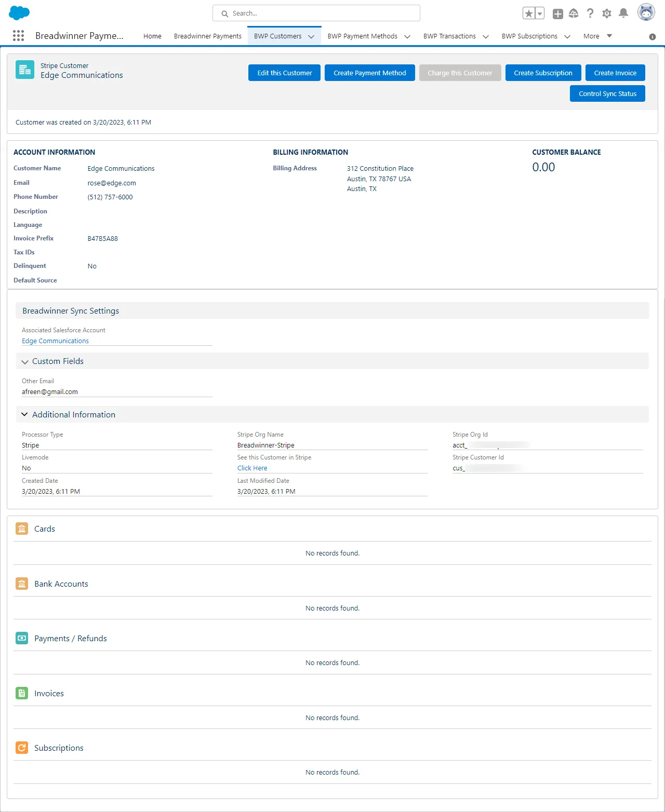Click Here to see customer in Stripe
The image size is (665, 812).
pos(252,468)
